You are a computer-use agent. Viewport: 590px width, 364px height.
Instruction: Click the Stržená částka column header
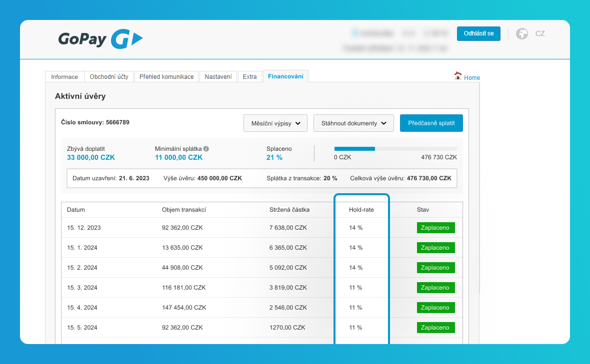coord(289,210)
